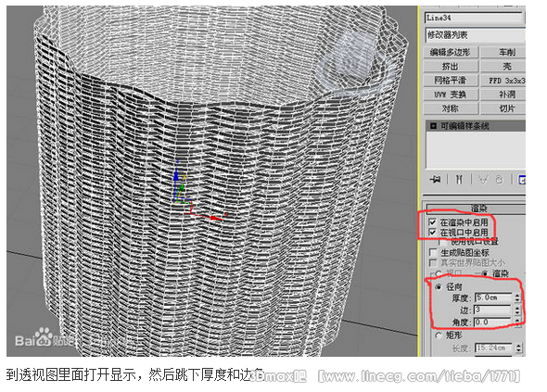This screenshot has width=547, height=392.
Task: Toggle 在视口中启用 checkbox
Action: point(433,232)
